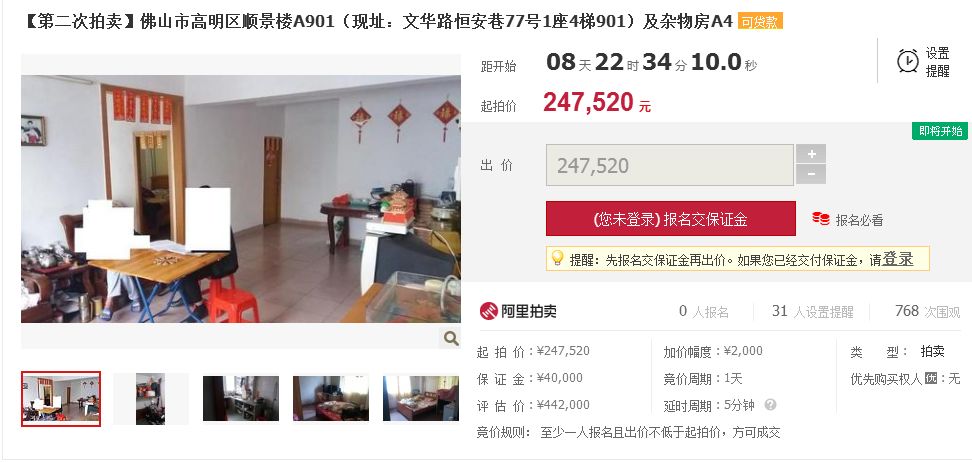Click the 报名交保证金 red button
The width and height of the screenshot is (972, 462).
point(671,218)
